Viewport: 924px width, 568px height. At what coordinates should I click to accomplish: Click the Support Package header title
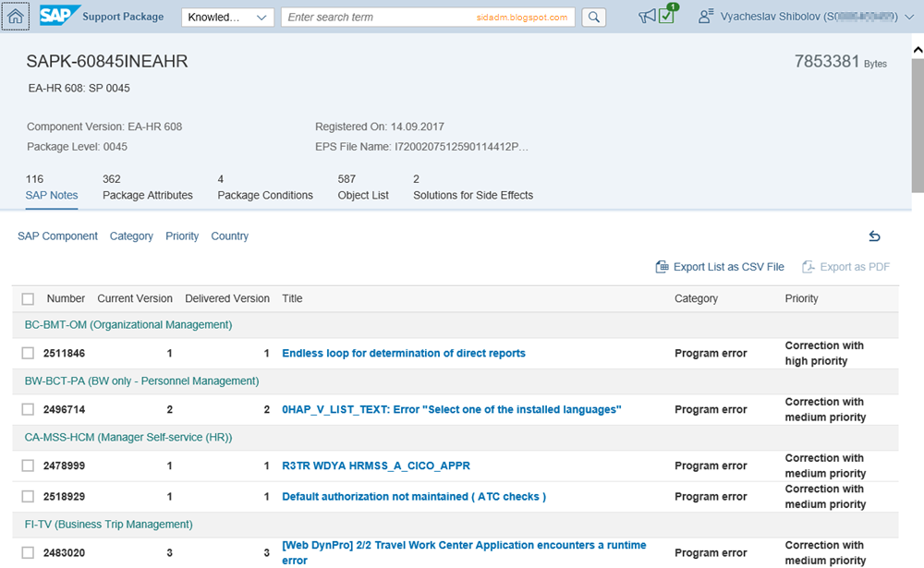pyautogui.click(x=123, y=17)
